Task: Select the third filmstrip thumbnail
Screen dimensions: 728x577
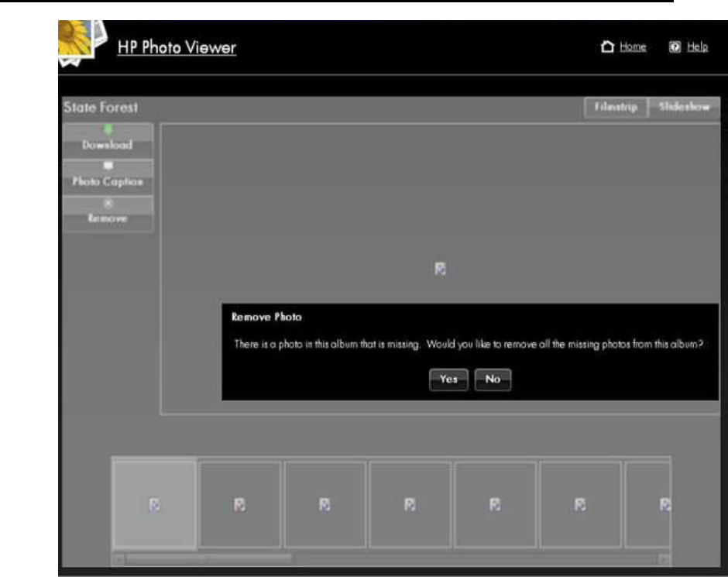Action: [x=325, y=505]
